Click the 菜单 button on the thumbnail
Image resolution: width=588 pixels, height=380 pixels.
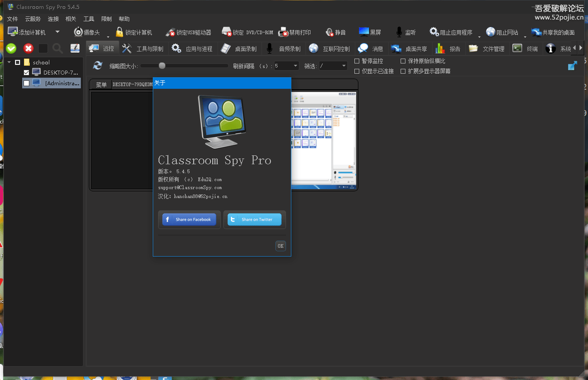point(102,85)
